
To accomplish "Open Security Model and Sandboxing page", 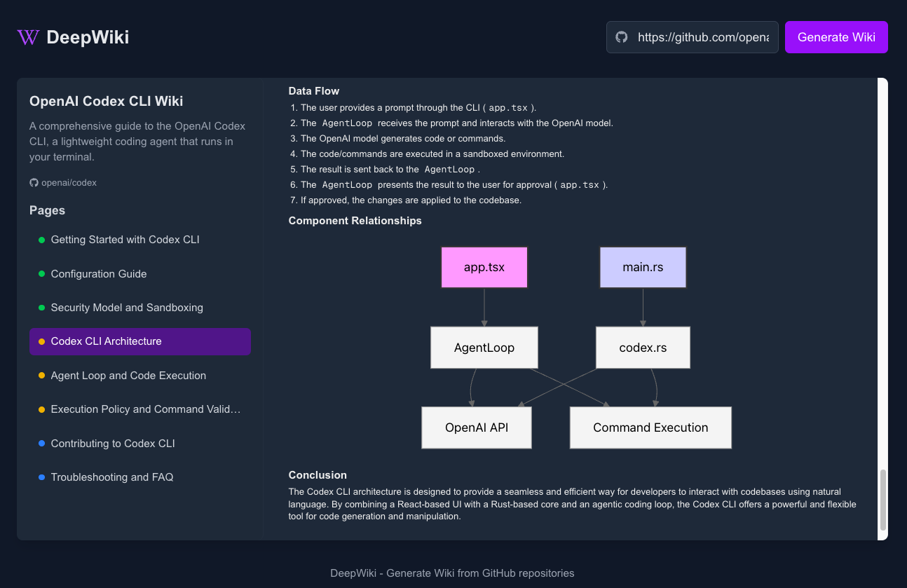I will pos(140,308).
